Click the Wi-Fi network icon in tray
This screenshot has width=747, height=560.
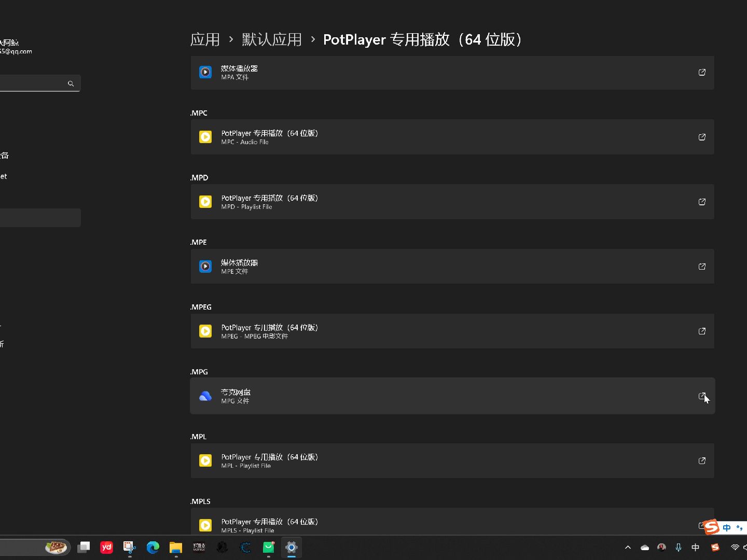pos(735,547)
